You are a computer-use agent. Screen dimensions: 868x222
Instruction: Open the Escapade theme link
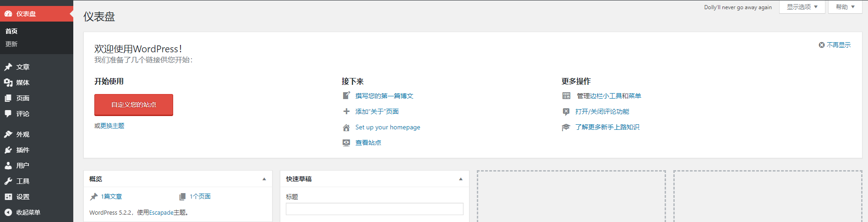161,212
